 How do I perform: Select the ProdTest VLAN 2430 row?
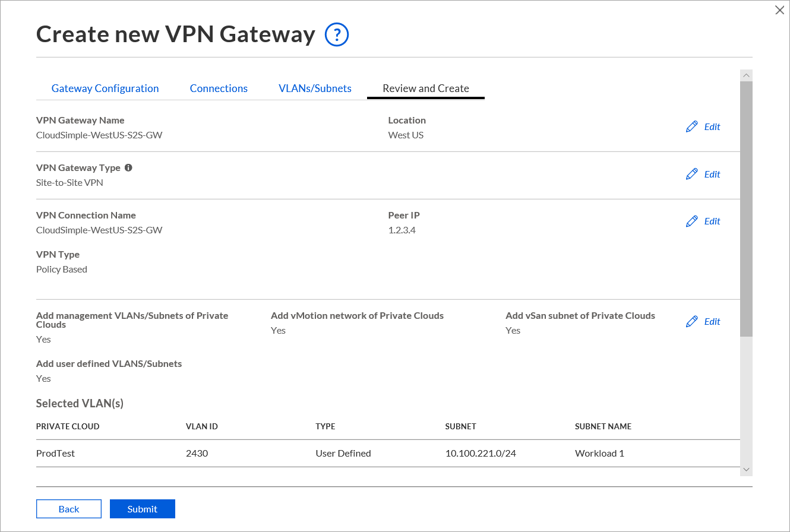pyautogui.click(x=388, y=453)
